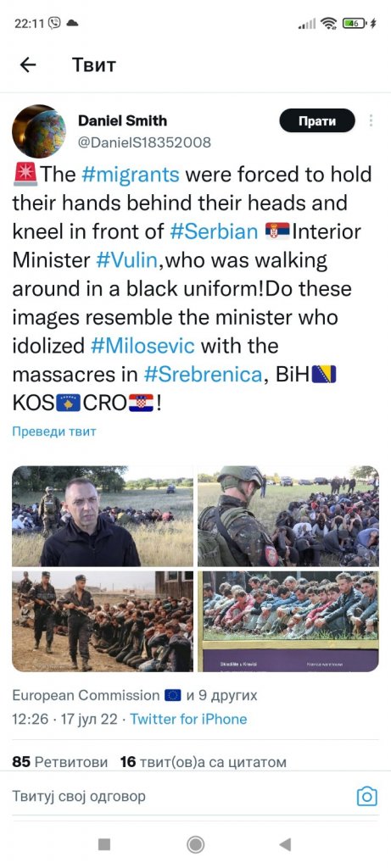The width and height of the screenshot is (391, 868).
Task: Open the #Srebrenica hashtag
Action: (x=202, y=375)
